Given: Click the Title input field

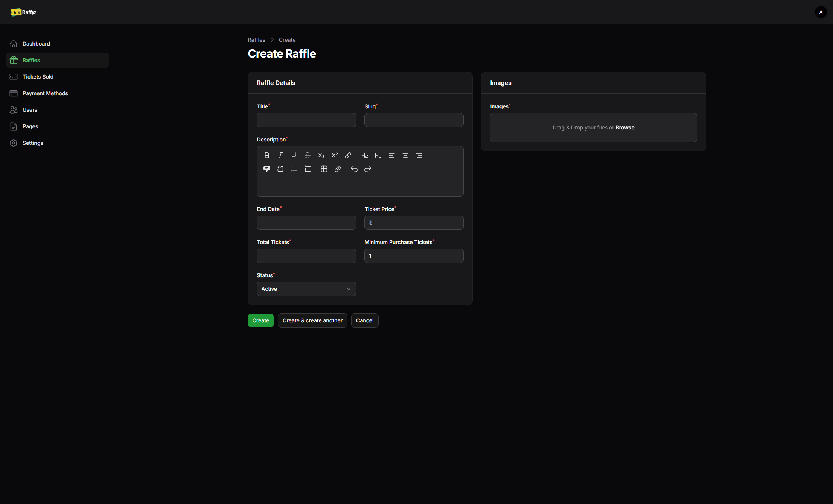Looking at the screenshot, I should tap(306, 120).
